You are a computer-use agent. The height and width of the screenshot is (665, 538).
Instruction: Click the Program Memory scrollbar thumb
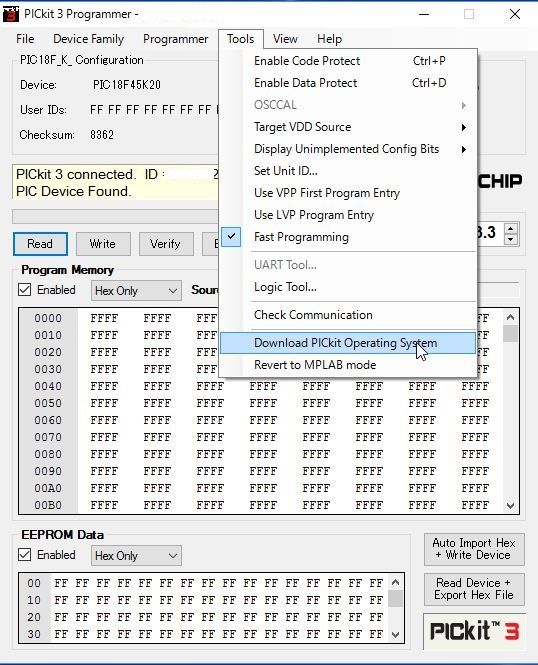coord(510,333)
